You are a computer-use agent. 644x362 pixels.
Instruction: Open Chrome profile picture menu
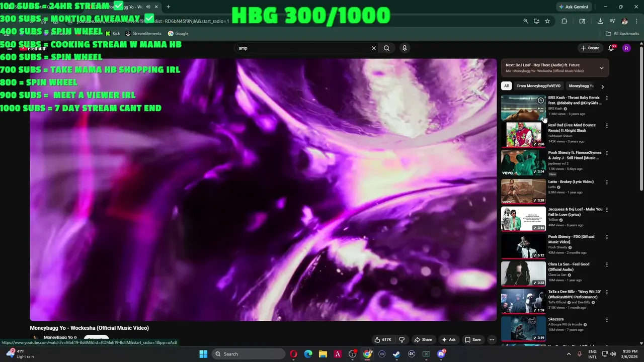coord(624,21)
